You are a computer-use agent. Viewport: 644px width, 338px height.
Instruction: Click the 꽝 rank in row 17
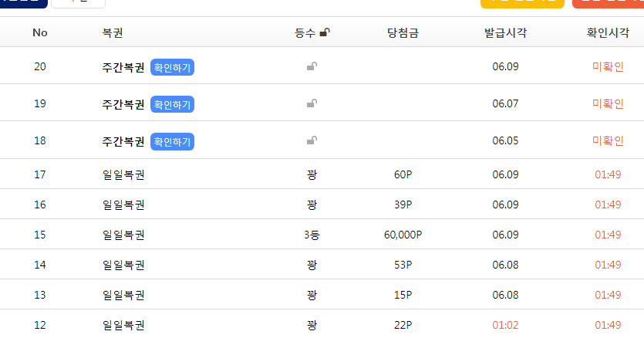(312, 174)
